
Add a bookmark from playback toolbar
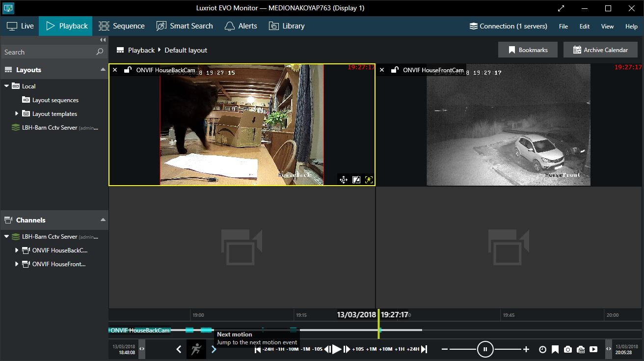tap(555, 349)
